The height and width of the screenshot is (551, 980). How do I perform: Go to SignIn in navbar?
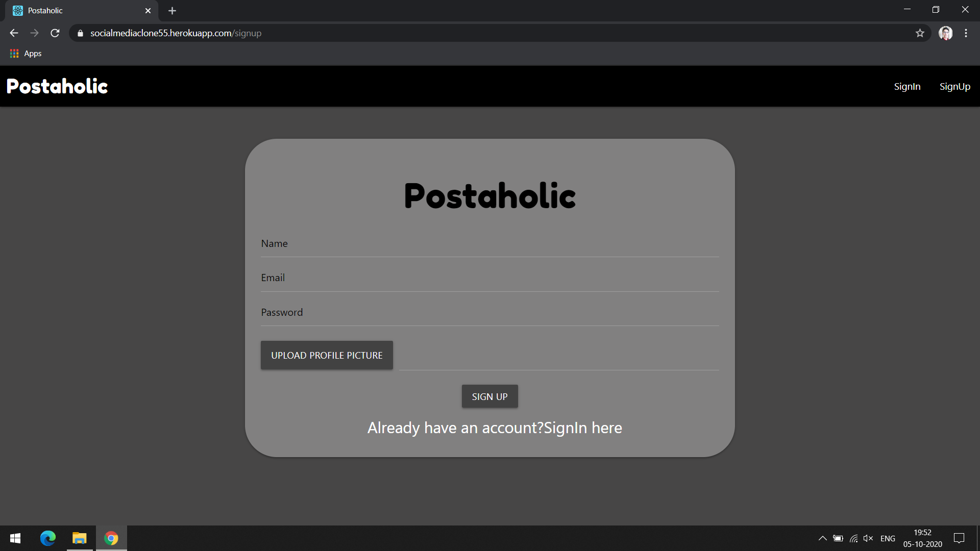pos(907,87)
